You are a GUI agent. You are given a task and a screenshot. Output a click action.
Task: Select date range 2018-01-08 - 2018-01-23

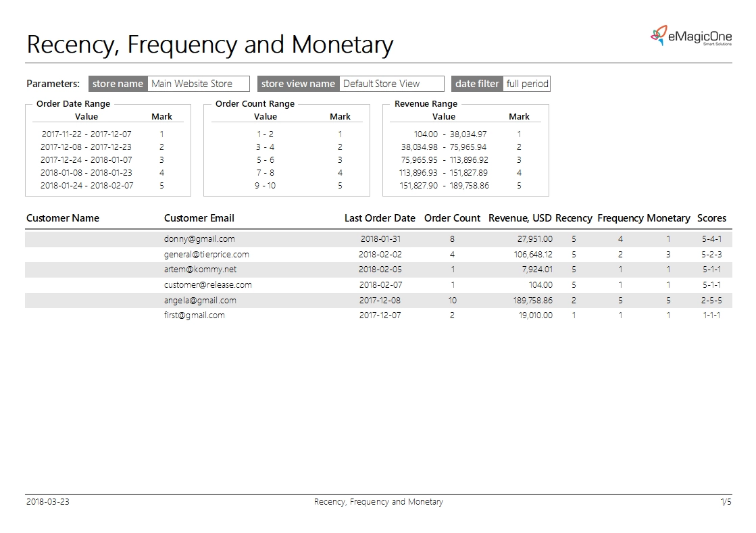[86, 172]
